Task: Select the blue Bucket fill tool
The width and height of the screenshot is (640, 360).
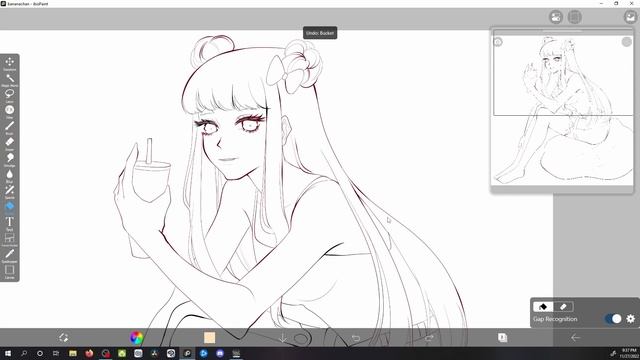Action: pos(9,207)
